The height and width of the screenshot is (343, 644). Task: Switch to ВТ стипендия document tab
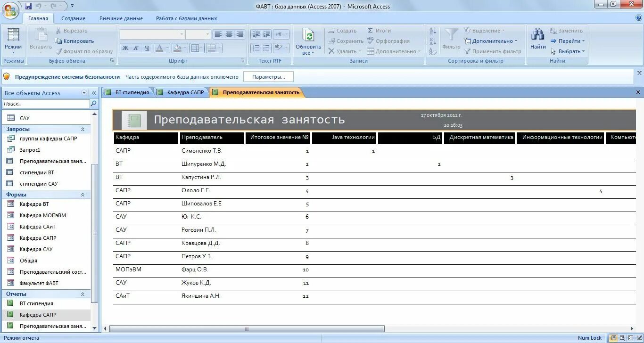[x=128, y=92]
